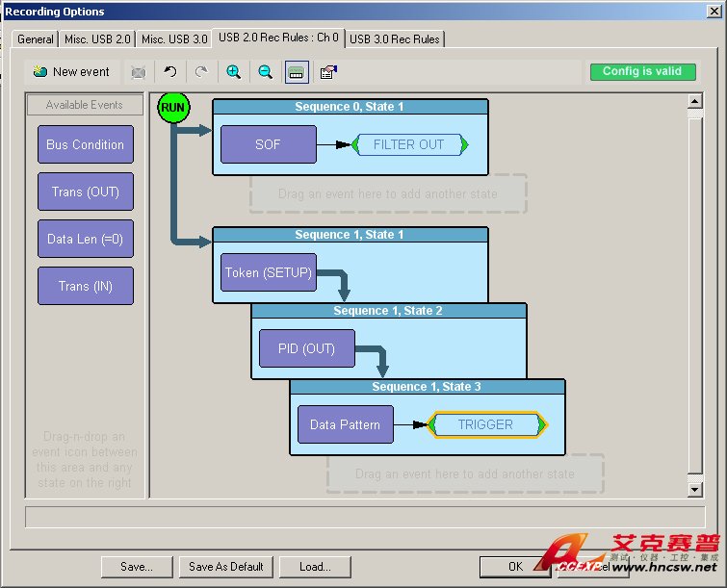
Task: Select the Bus Condition event
Action: (x=85, y=144)
